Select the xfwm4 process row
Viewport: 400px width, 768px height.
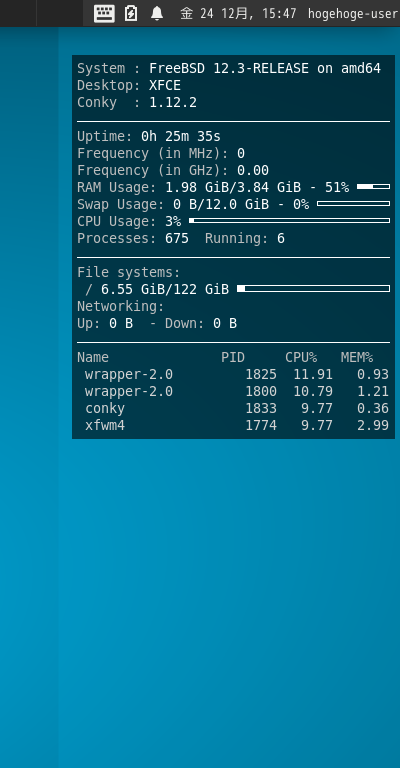point(234,425)
